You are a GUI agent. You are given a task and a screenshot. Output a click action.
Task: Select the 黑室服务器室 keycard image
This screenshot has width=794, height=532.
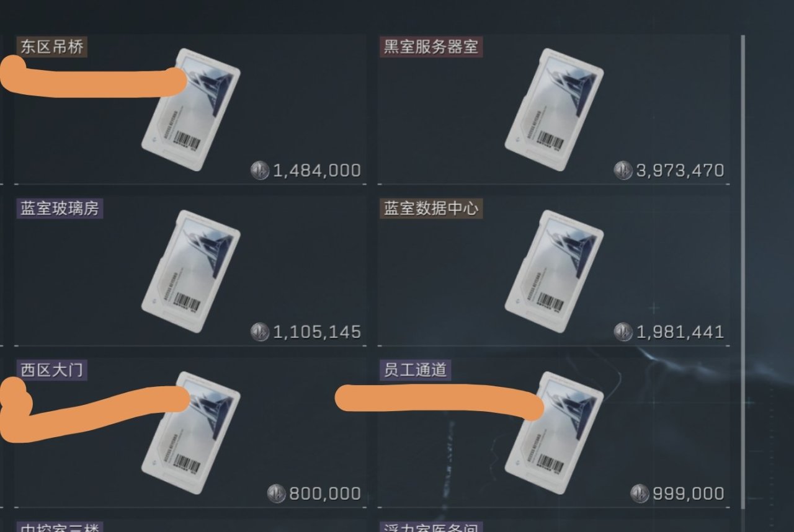[555, 109]
